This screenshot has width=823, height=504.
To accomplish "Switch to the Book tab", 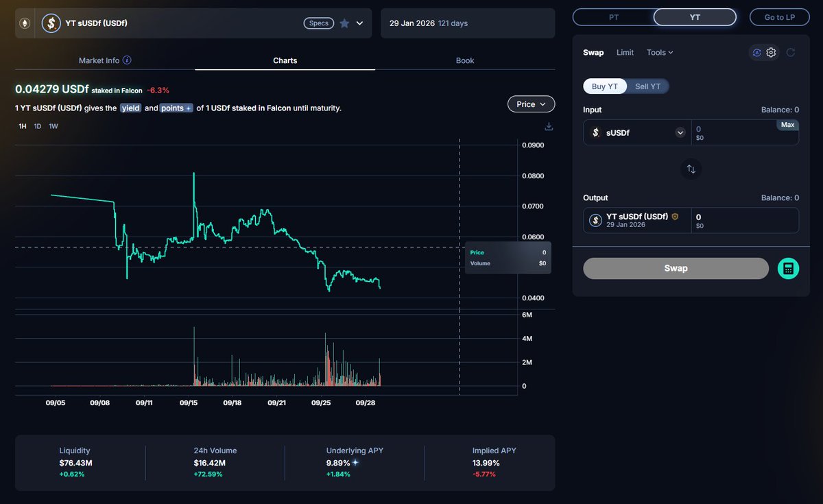I will [x=465, y=60].
